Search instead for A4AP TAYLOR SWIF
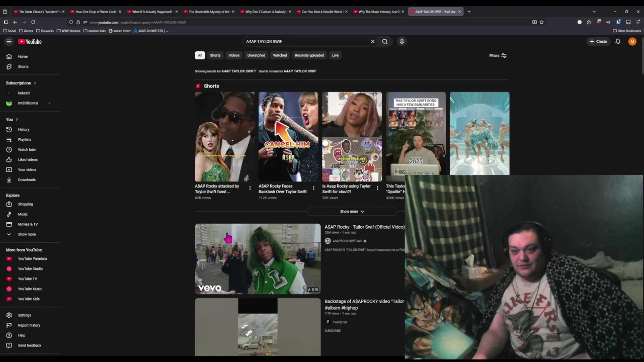This screenshot has width=644, height=362. (x=300, y=71)
